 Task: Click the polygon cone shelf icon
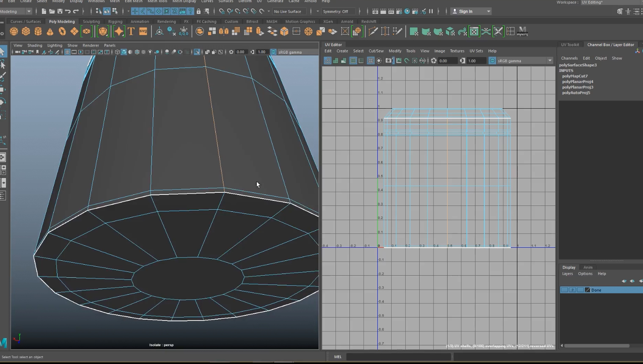pos(50,31)
